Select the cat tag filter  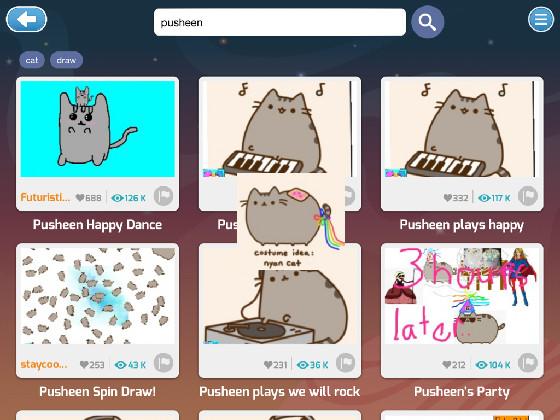click(32, 60)
